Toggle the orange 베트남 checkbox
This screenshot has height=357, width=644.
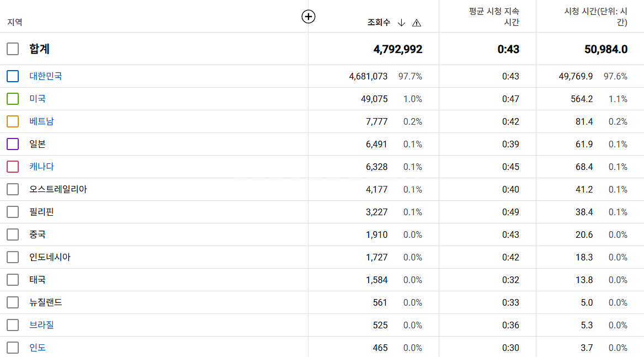point(13,121)
